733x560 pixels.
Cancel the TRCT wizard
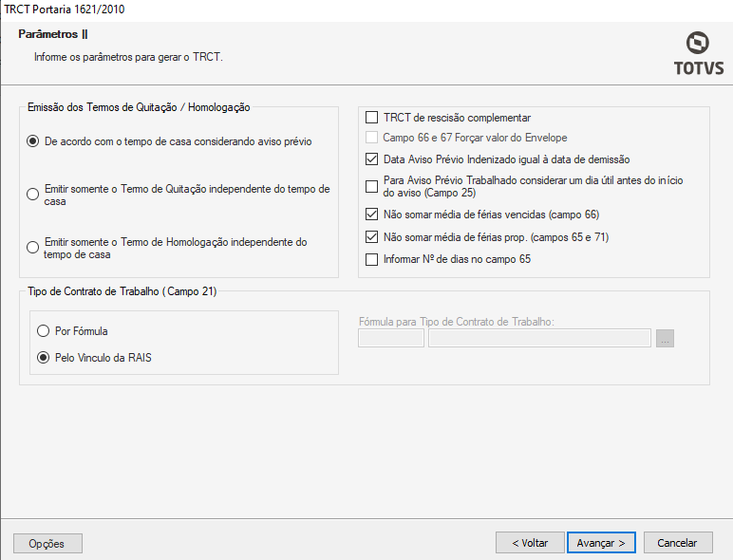click(x=678, y=543)
